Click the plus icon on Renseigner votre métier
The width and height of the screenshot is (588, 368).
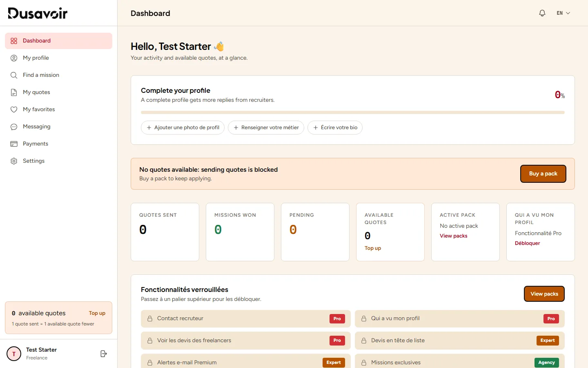point(236,128)
